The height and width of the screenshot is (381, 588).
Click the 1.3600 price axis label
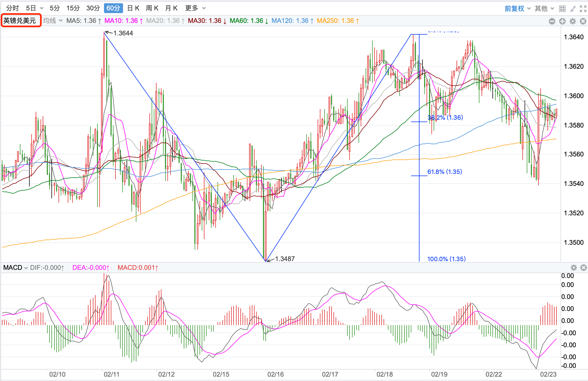[574, 96]
